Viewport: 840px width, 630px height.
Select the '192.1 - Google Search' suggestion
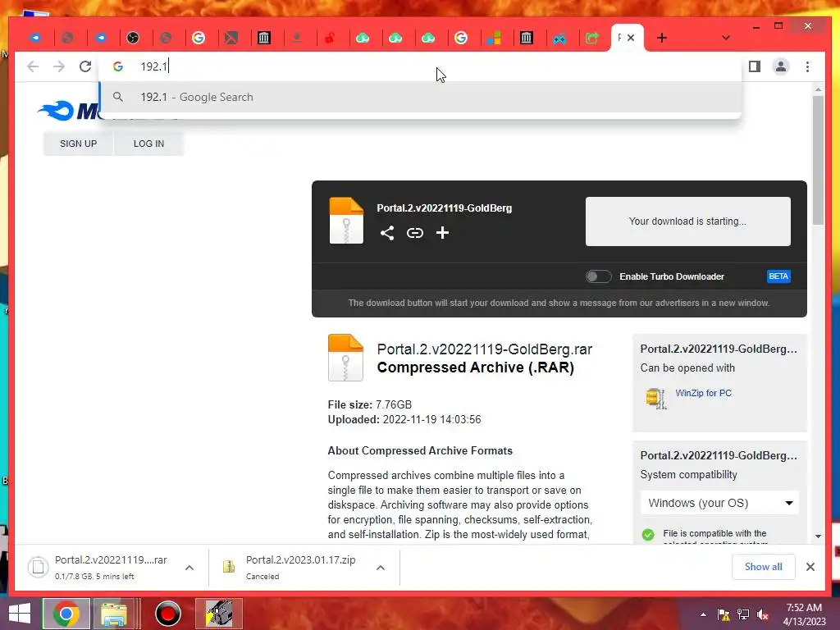[x=421, y=97]
